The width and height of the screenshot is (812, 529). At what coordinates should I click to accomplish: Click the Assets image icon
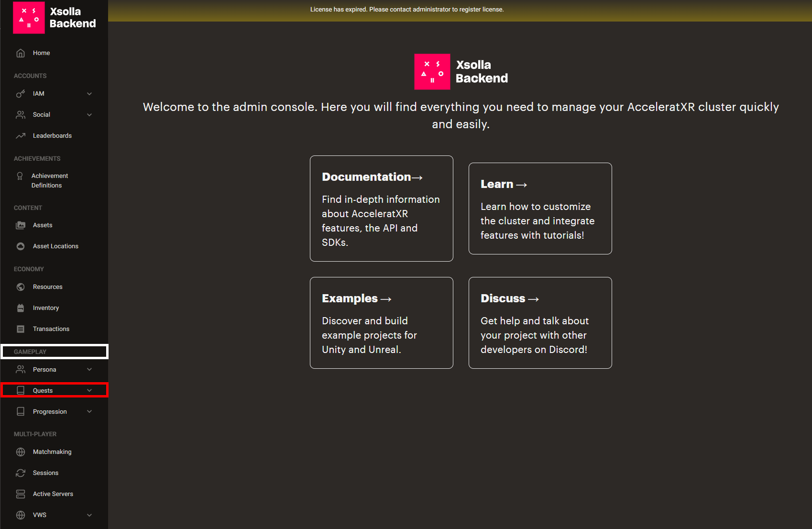[21, 225]
